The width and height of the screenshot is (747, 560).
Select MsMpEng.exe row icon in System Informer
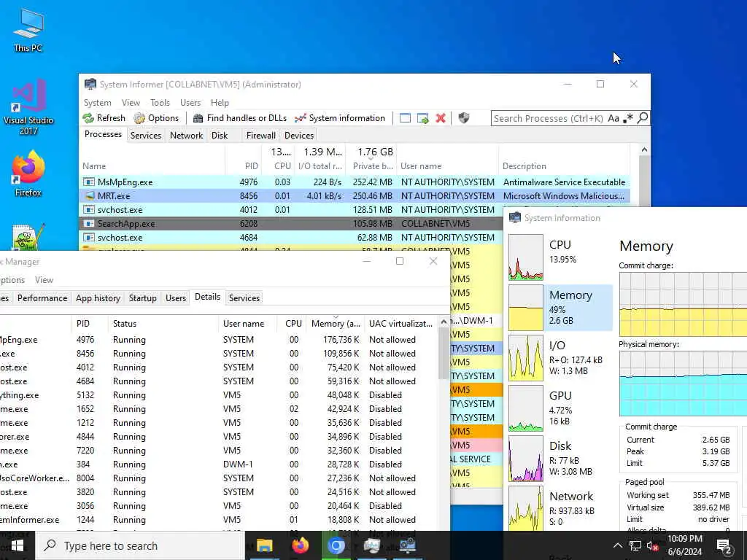(88, 182)
